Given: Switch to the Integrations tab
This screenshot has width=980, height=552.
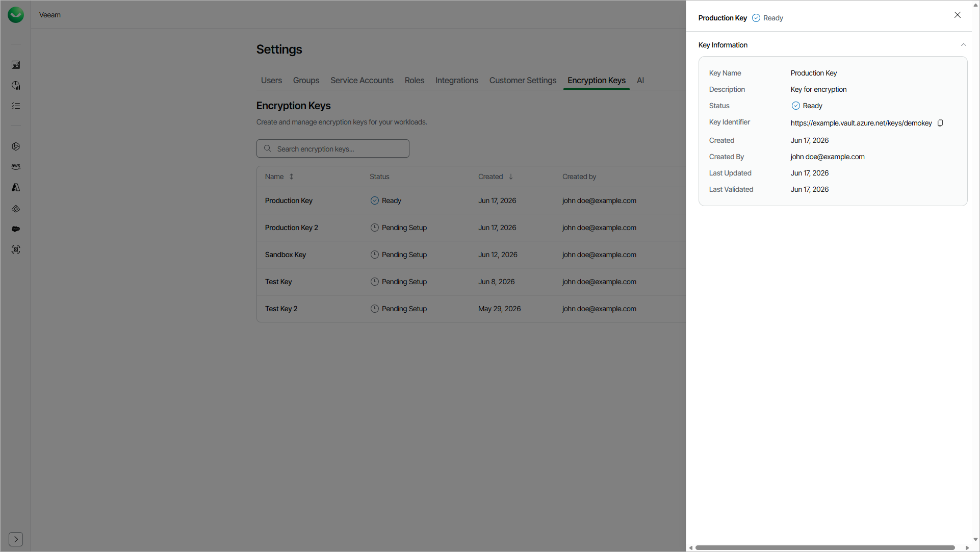Looking at the screenshot, I should [457, 80].
